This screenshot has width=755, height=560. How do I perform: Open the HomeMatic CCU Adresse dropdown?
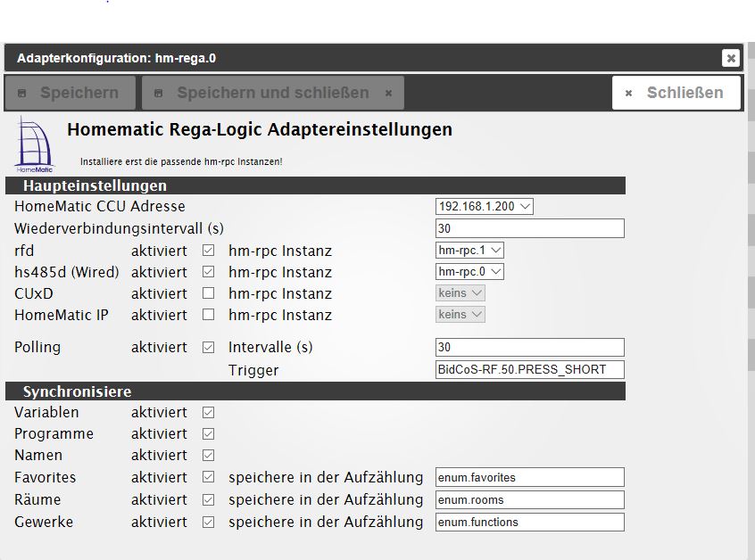point(484,206)
